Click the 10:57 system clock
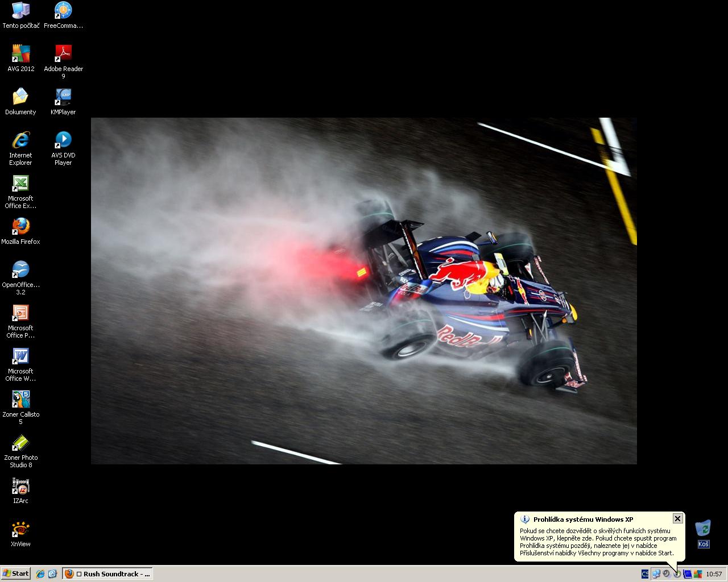 (714, 574)
